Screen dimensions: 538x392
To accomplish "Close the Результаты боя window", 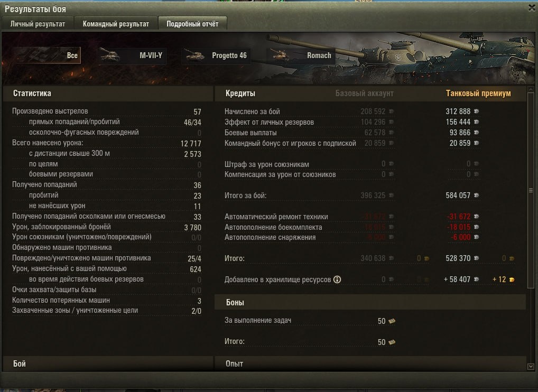I will point(532,8).
